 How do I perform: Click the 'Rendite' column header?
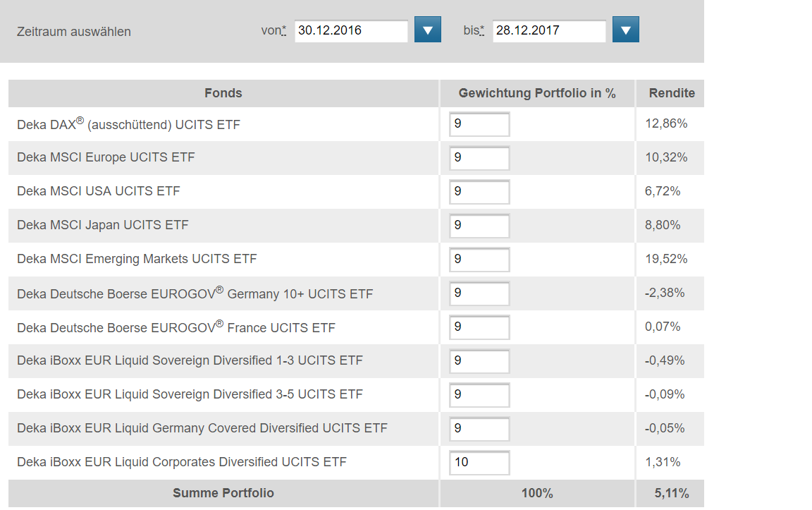(671, 93)
